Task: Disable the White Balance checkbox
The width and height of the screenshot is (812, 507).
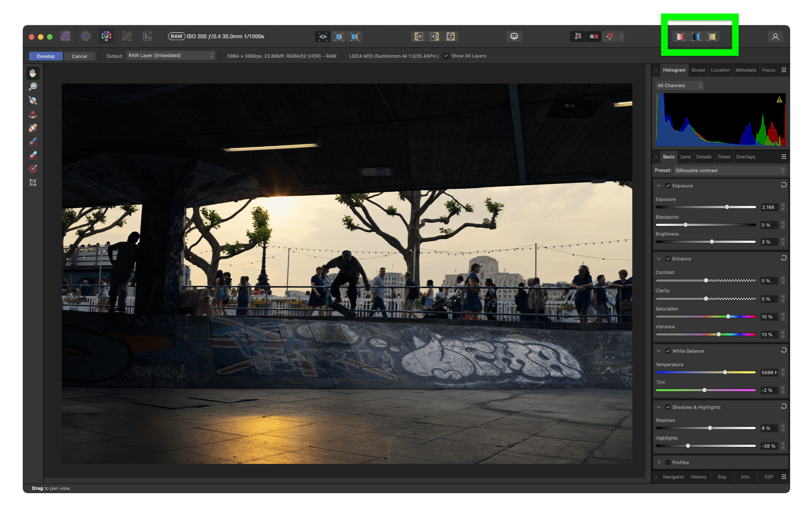Action: 668,351
